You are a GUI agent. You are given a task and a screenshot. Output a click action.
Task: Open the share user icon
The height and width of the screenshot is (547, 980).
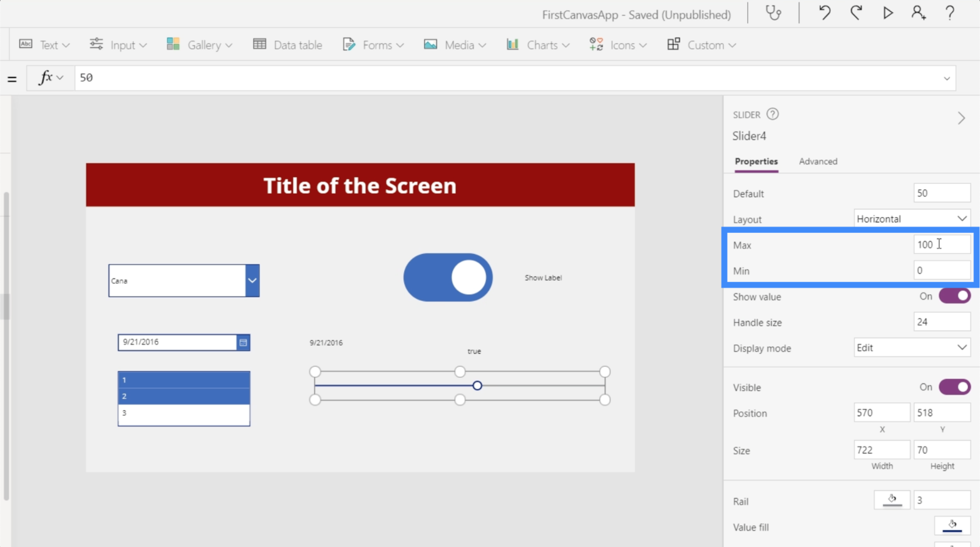[x=919, y=13]
